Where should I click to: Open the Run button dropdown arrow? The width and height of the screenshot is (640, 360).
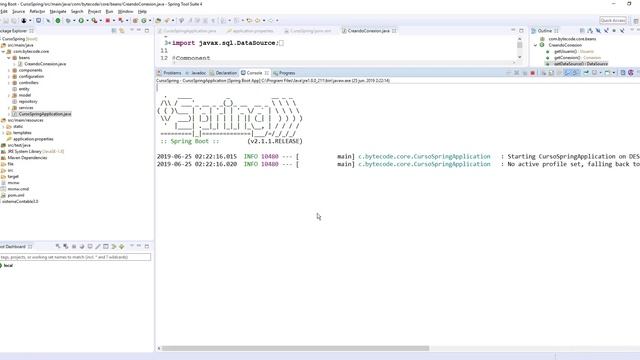coord(87,20)
